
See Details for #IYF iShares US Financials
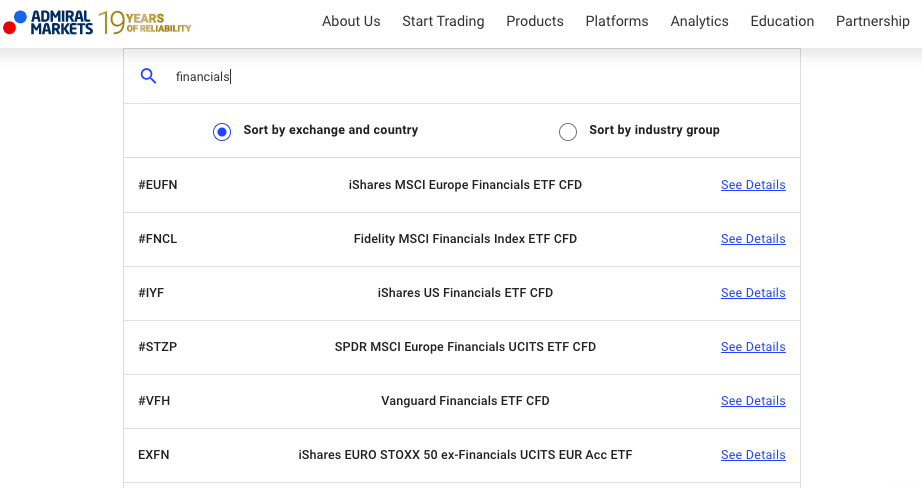point(753,293)
